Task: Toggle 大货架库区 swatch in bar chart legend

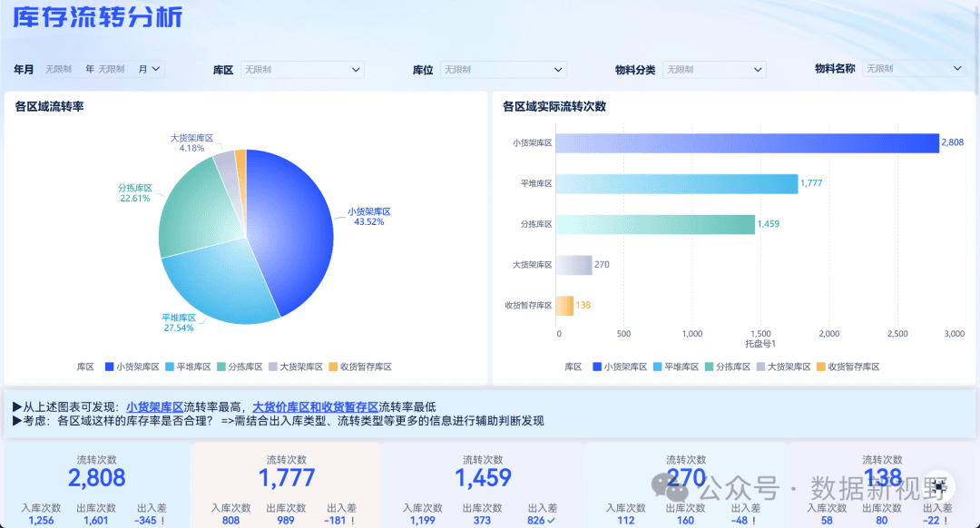Action: (760, 367)
